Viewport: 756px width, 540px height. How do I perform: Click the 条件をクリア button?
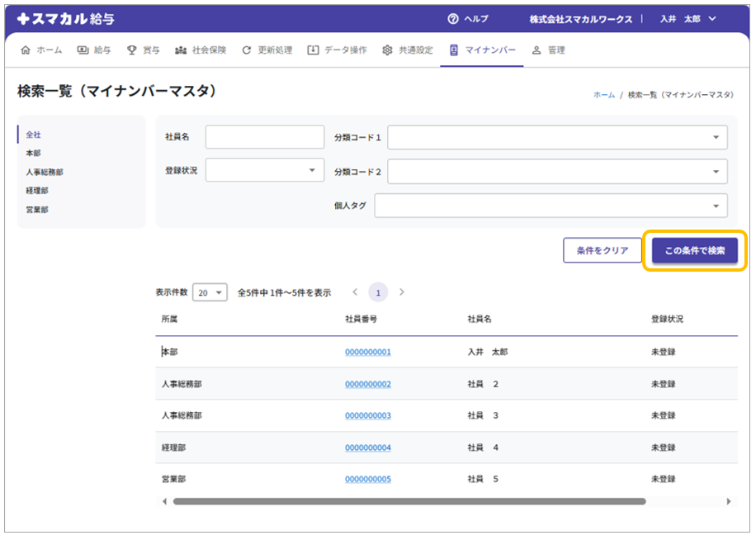(x=602, y=251)
